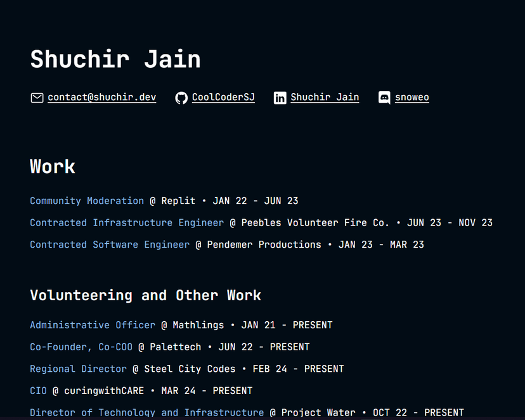Open Director of Technology and Infrastructure link
This screenshot has width=525, height=420.
146,412
